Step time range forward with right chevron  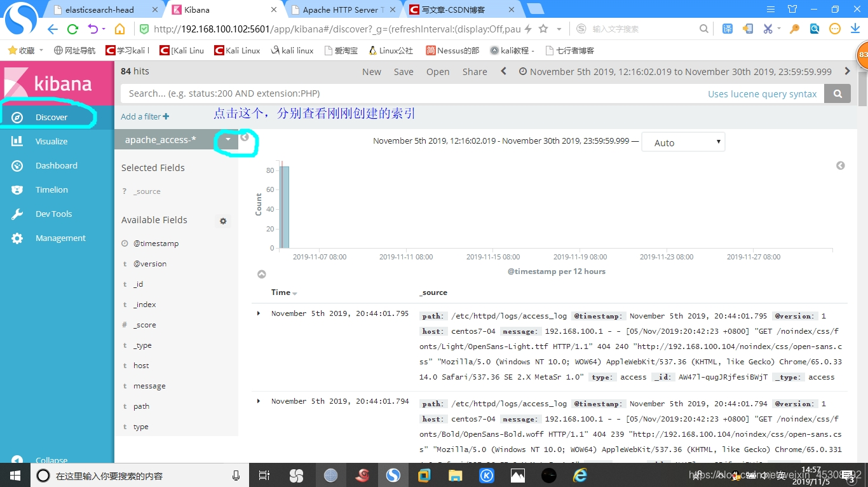[847, 71]
